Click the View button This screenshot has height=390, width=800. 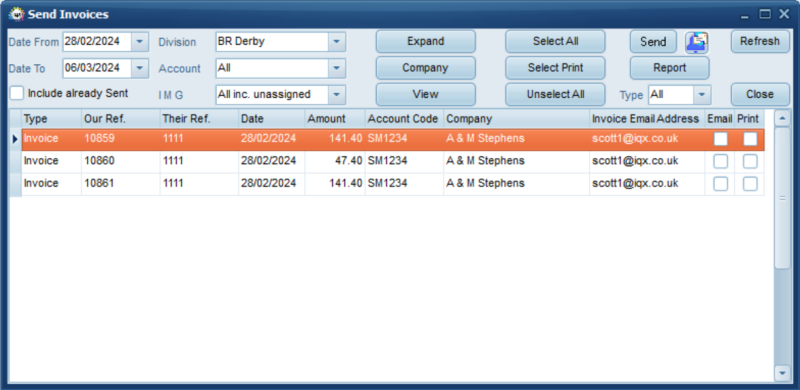[x=426, y=94]
